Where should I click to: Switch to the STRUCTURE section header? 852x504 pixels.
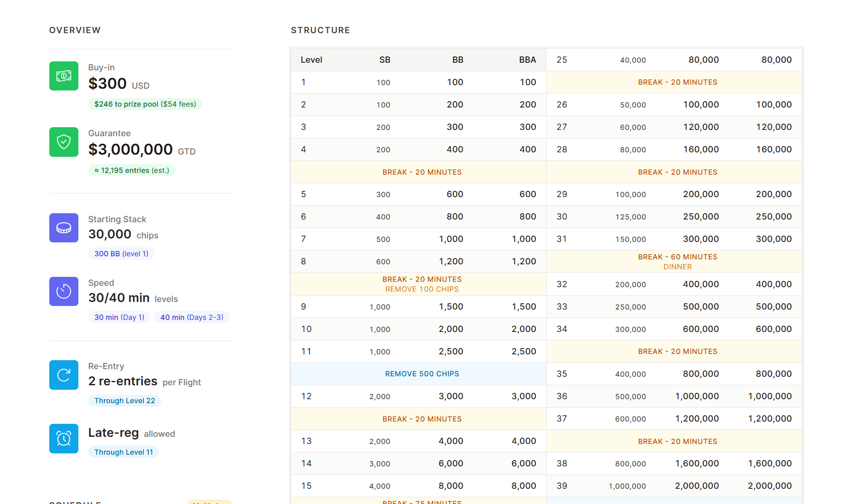point(320,30)
